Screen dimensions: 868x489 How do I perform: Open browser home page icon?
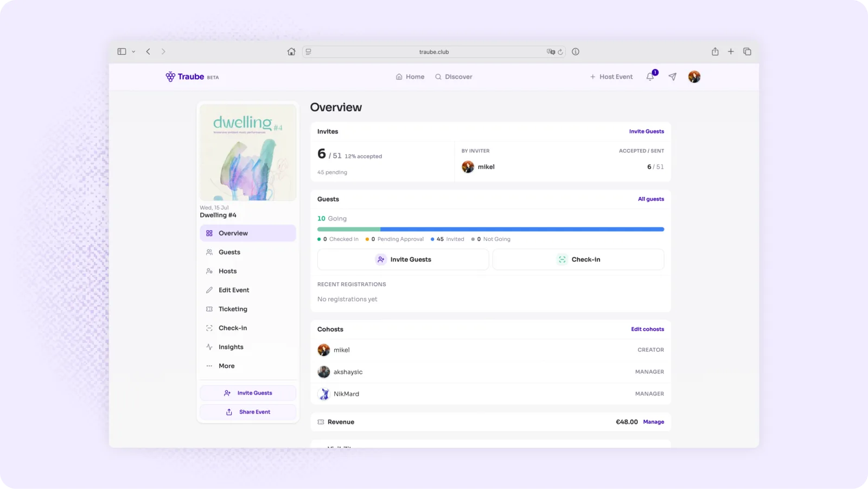(x=291, y=52)
